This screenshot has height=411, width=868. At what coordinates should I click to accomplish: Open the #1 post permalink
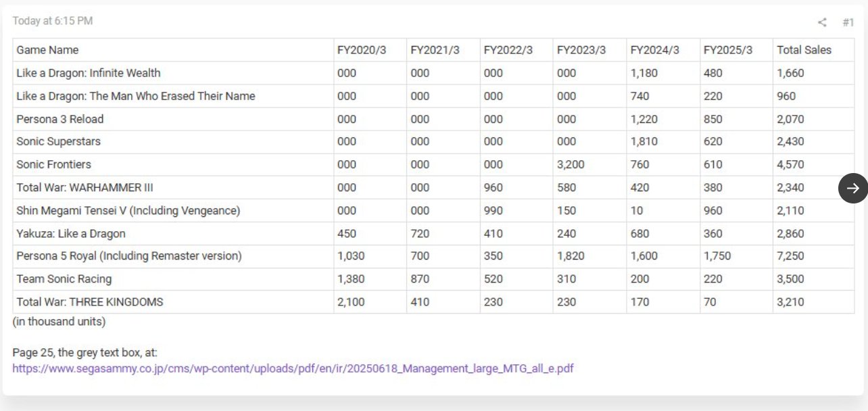[x=848, y=22]
